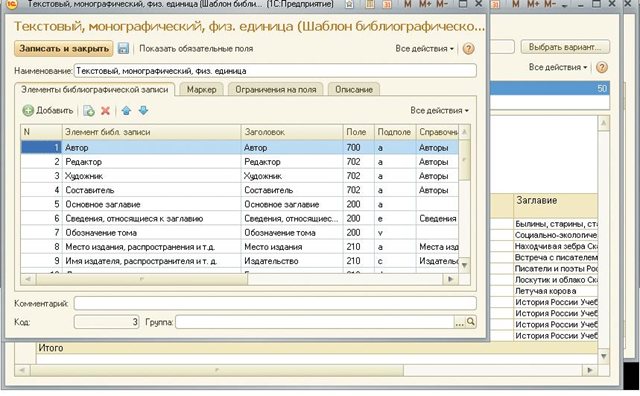The height and width of the screenshot is (396, 640).
Task: Click Встреча с писателем in the background list
Action: 556,258
